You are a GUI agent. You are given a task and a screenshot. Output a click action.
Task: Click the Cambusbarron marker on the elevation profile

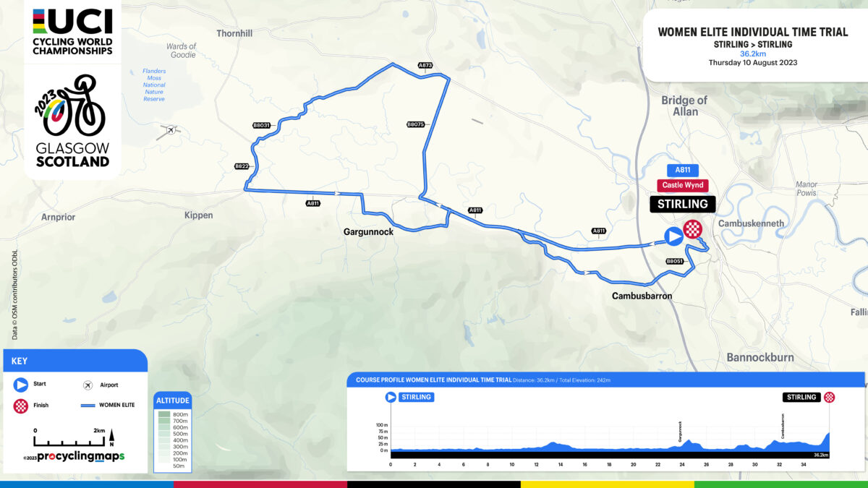point(783,425)
